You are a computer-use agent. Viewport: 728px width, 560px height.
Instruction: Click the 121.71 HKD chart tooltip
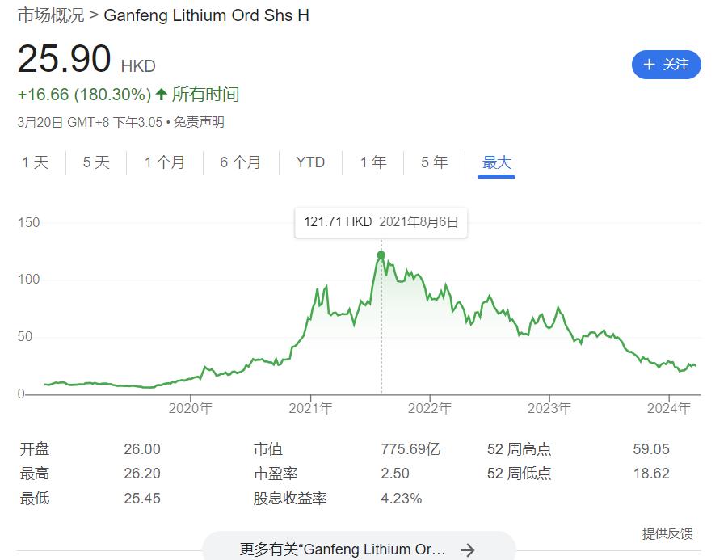tap(381, 222)
